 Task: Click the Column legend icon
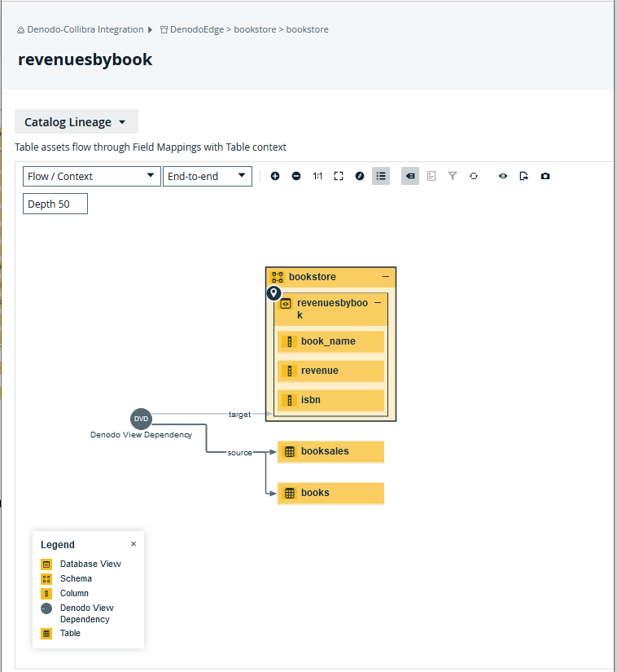pyautogui.click(x=46, y=594)
